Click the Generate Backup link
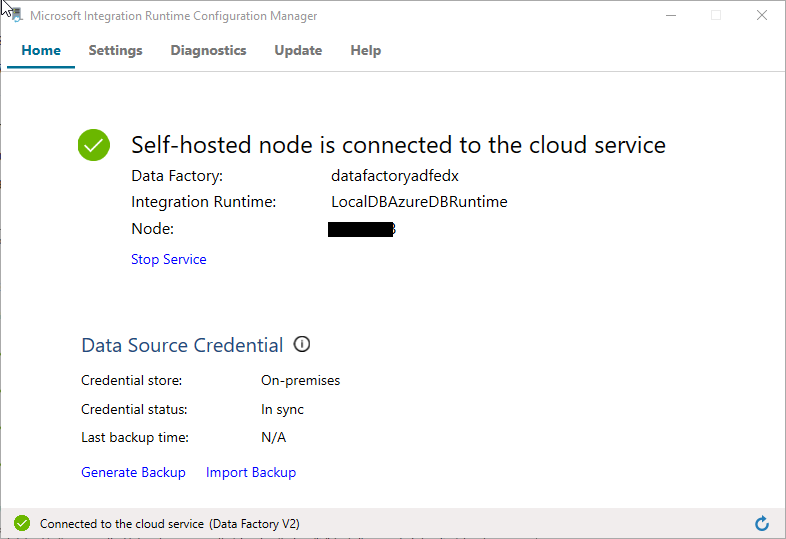 point(133,472)
